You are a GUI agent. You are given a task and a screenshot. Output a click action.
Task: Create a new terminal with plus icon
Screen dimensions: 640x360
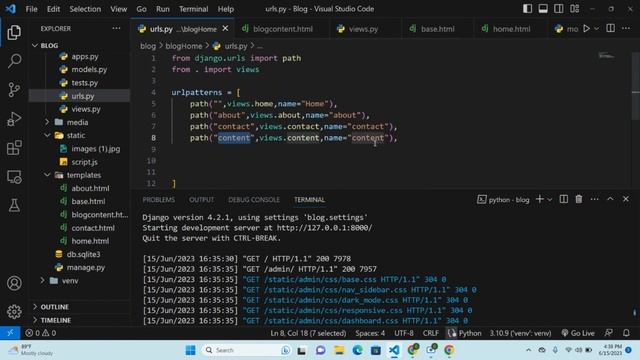(540, 199)
